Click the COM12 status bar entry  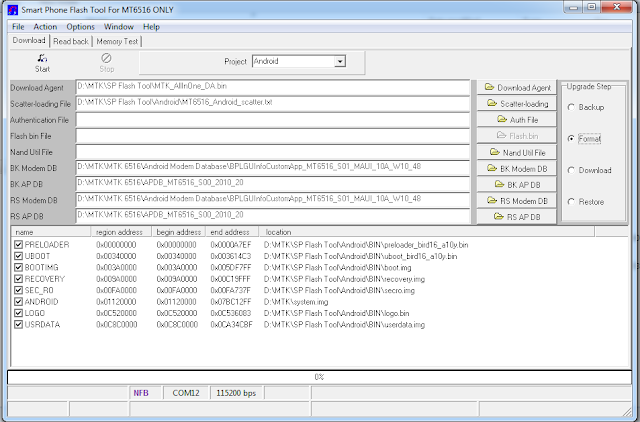coord(186,393)
